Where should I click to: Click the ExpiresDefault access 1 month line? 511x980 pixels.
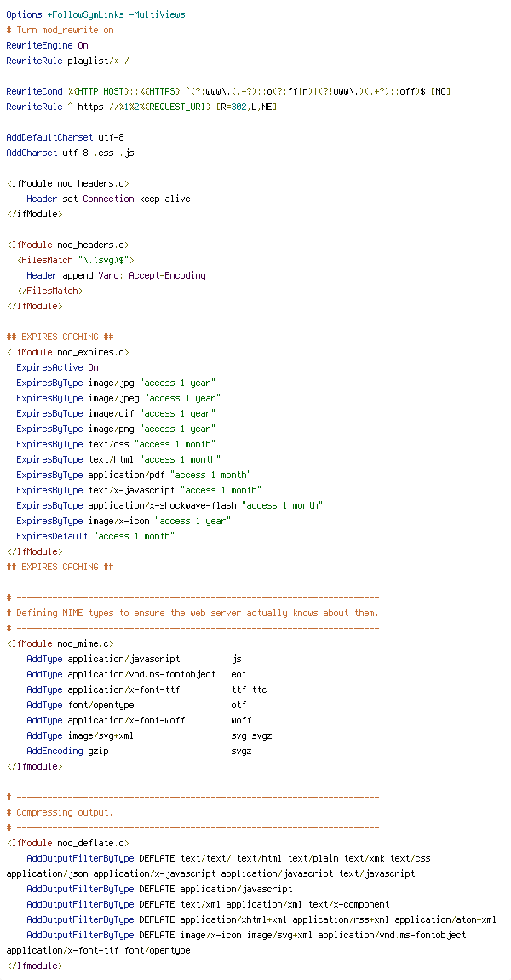95,536
